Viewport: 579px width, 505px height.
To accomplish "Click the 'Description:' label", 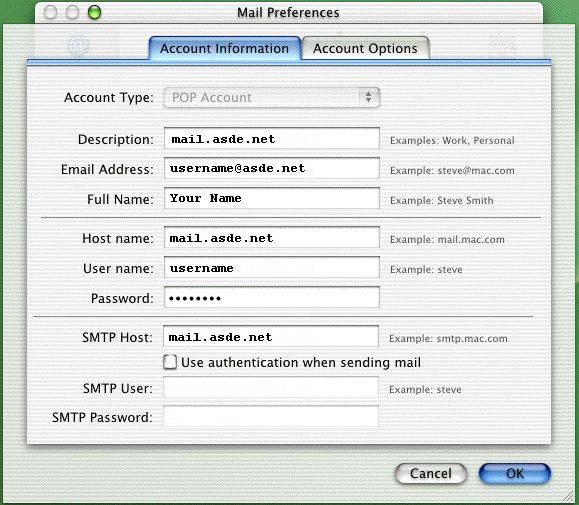I will [x=116, y=140].
